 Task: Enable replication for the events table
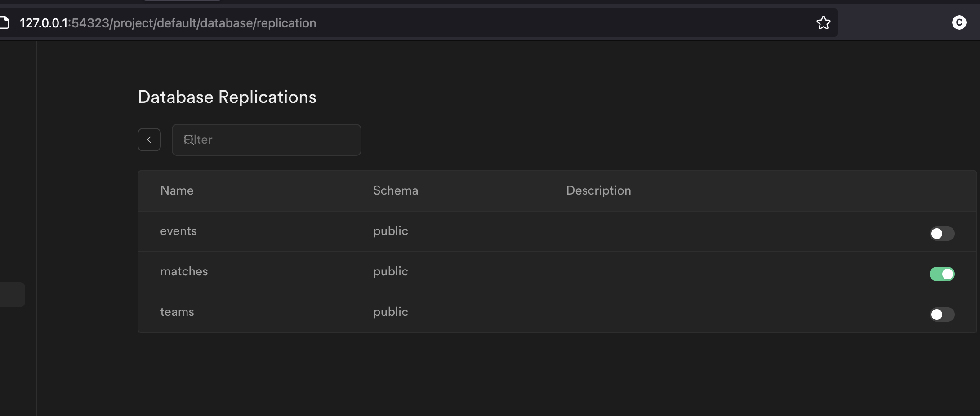(x=942, y=234)
